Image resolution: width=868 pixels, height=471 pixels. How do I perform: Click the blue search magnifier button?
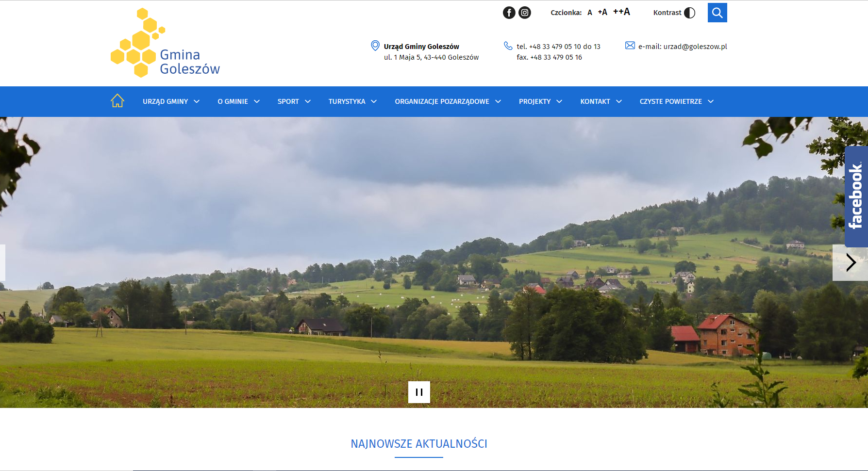(x=718, y=13)
